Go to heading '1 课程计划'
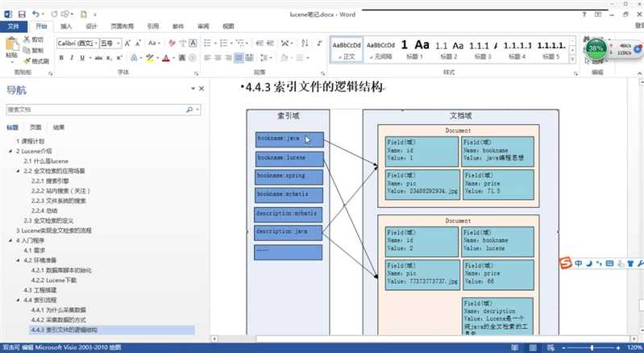 pyautogui.click(x=30, y=141)
